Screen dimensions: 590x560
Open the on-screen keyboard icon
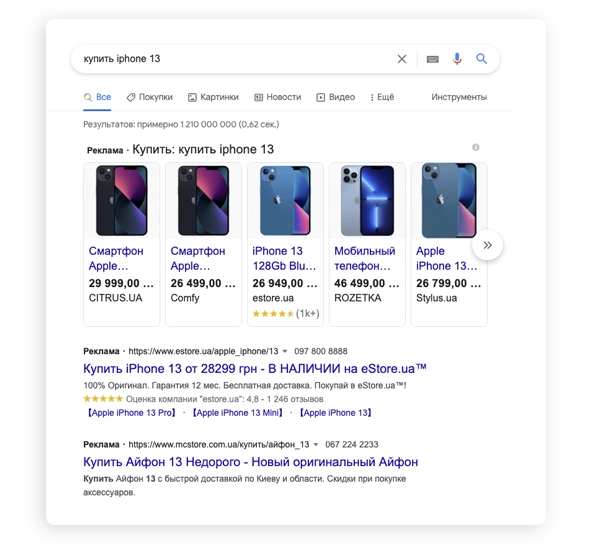(x=432, y=59)
